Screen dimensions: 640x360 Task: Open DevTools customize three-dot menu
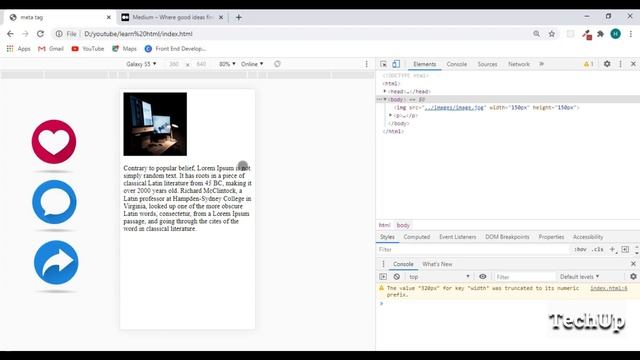[620, 64]
